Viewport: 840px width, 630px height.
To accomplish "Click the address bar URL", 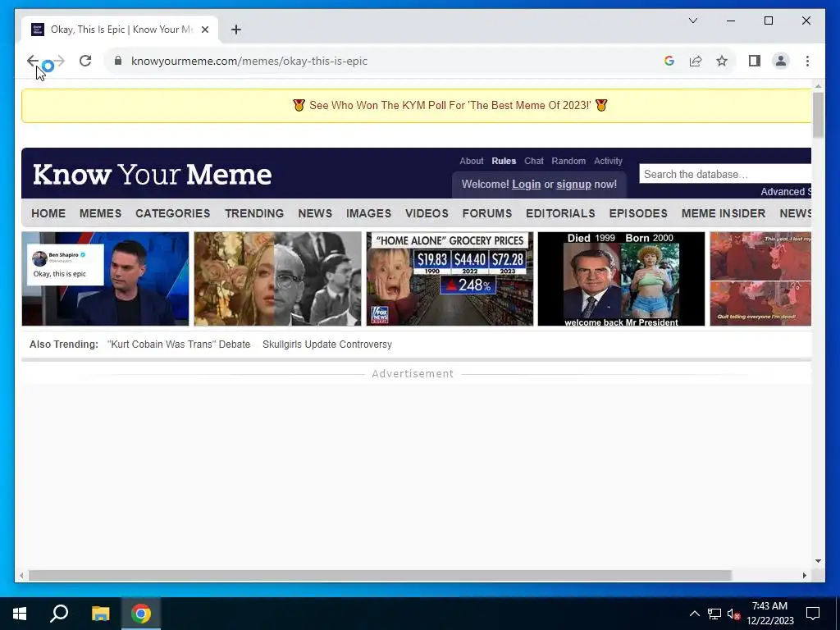I will pyautogui.click(x=249, y=61).
